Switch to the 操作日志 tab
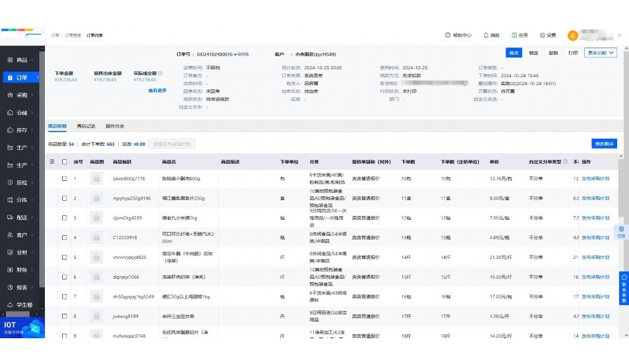The image size is (629, 364). pyautogui.click(x=115, y=126)
